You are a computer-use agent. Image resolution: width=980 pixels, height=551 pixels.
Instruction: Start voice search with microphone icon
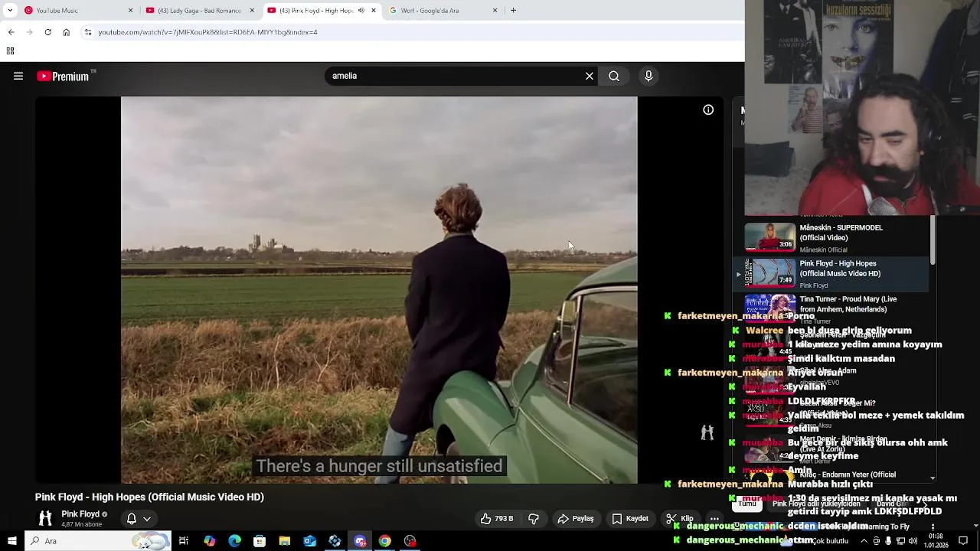(648, 76)
